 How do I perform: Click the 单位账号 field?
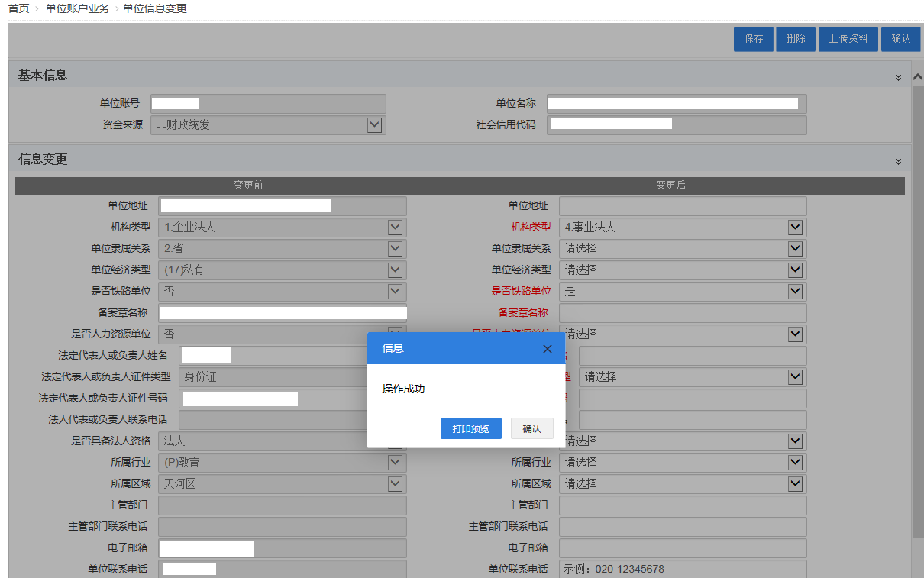[268, 104]
